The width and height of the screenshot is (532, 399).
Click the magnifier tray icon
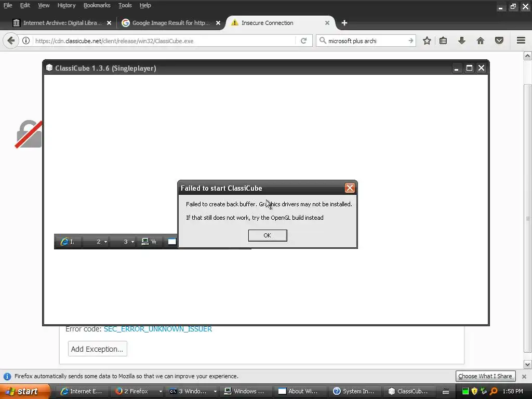pyautogui.click(x=494, y=391)
